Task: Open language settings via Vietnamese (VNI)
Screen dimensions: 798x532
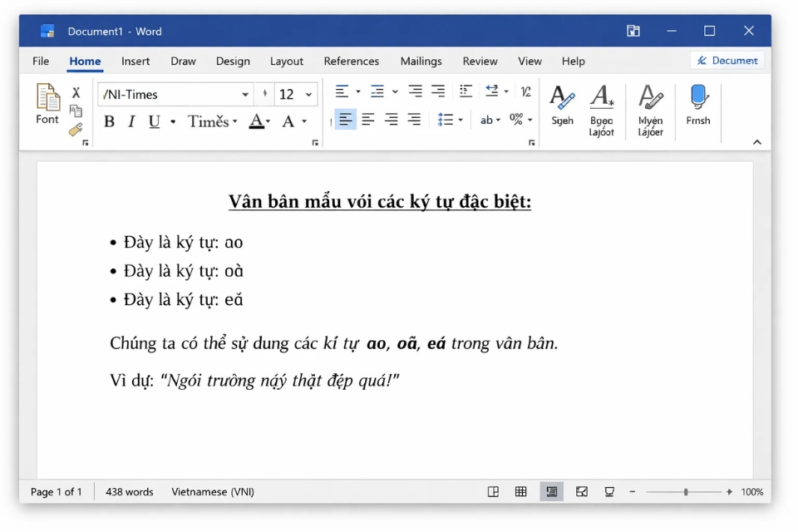Action: [x=210, y=491]
